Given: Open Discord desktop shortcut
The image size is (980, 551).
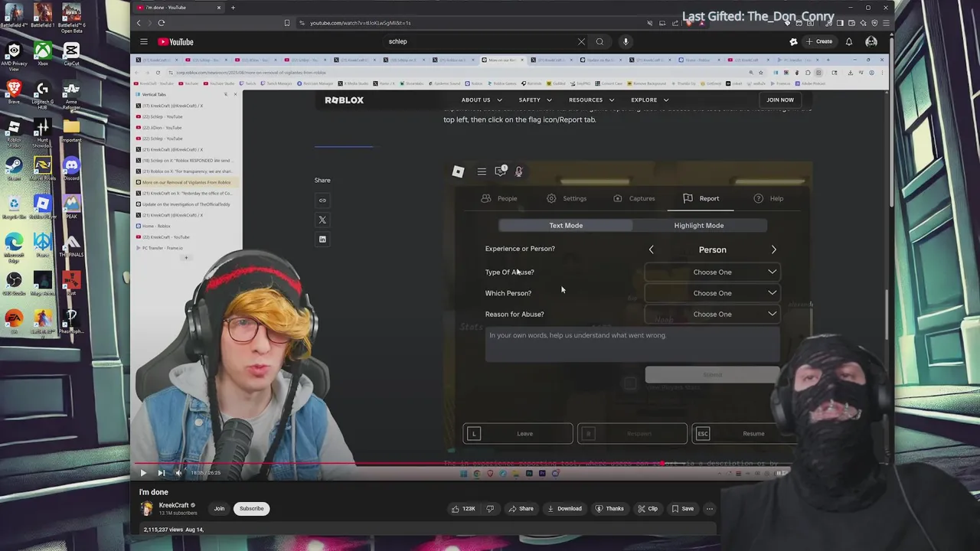Looking at the screenshot, I should (x=71, y=168).
